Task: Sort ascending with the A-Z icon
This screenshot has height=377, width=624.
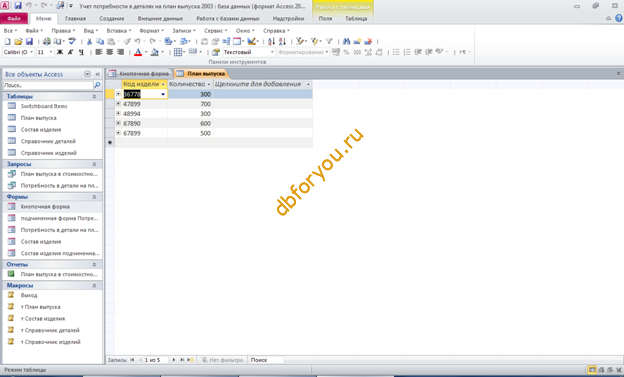Action: (x=271, y=41)
